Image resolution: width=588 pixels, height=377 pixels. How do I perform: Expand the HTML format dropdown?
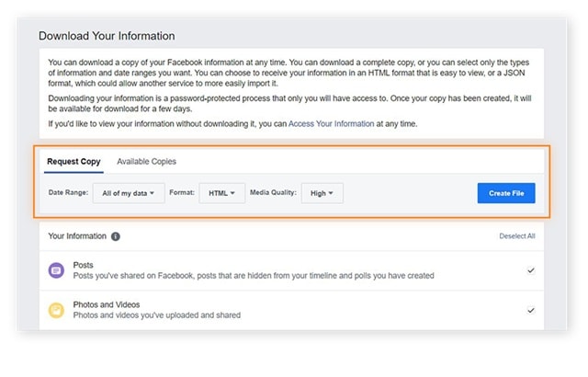click(221, 193)
